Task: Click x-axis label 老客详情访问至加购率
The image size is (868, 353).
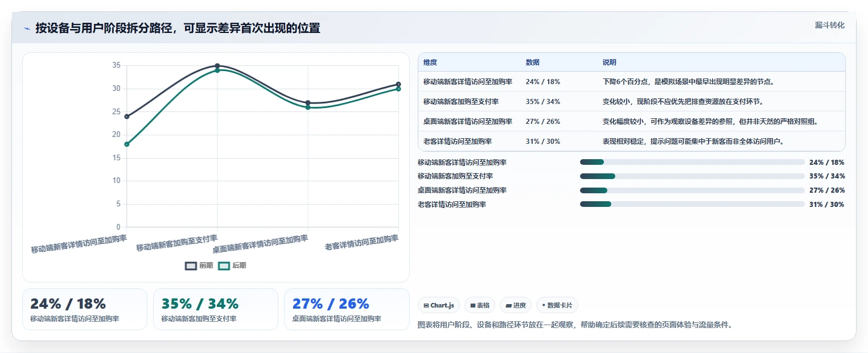Action: 361,243
